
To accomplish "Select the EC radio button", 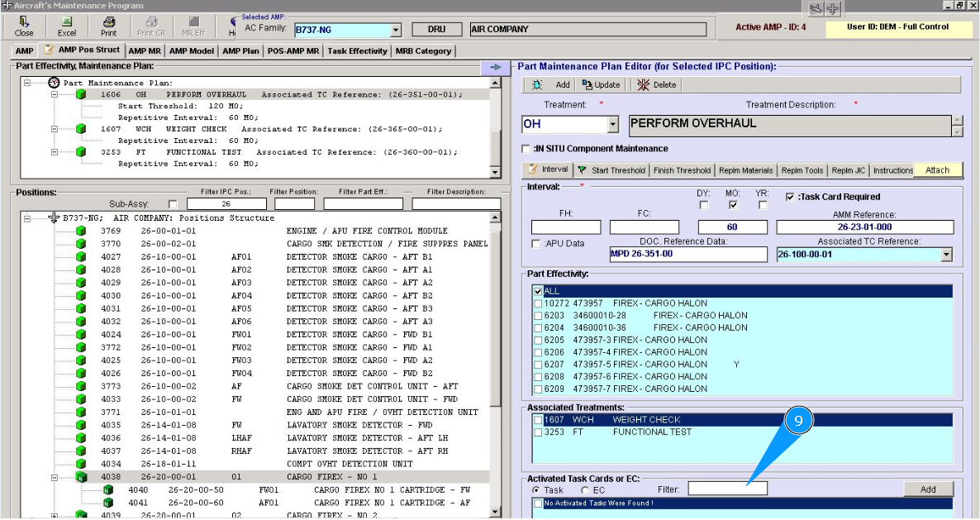I will (586, 490).
